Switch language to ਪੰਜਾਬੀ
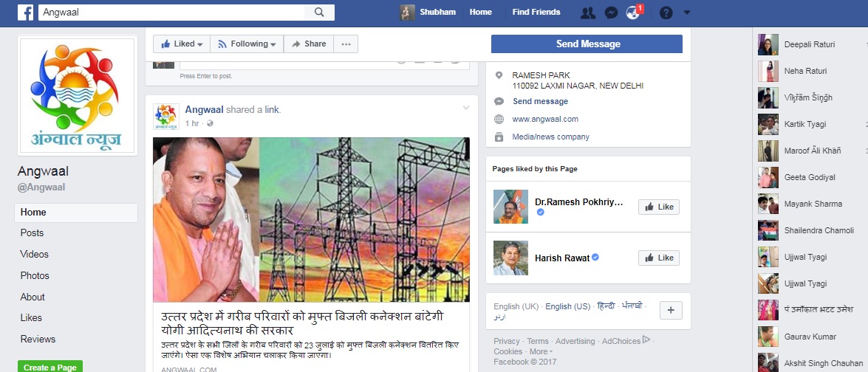Image resolution: width=868 pixels, height=372 pixels. [x=632, y=306]
